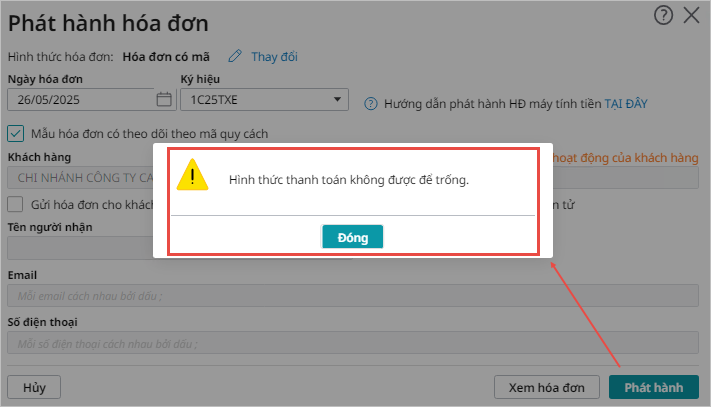Click the Phát hành button
This screenshot has width=711, height=407.
[x=653, y=388]
